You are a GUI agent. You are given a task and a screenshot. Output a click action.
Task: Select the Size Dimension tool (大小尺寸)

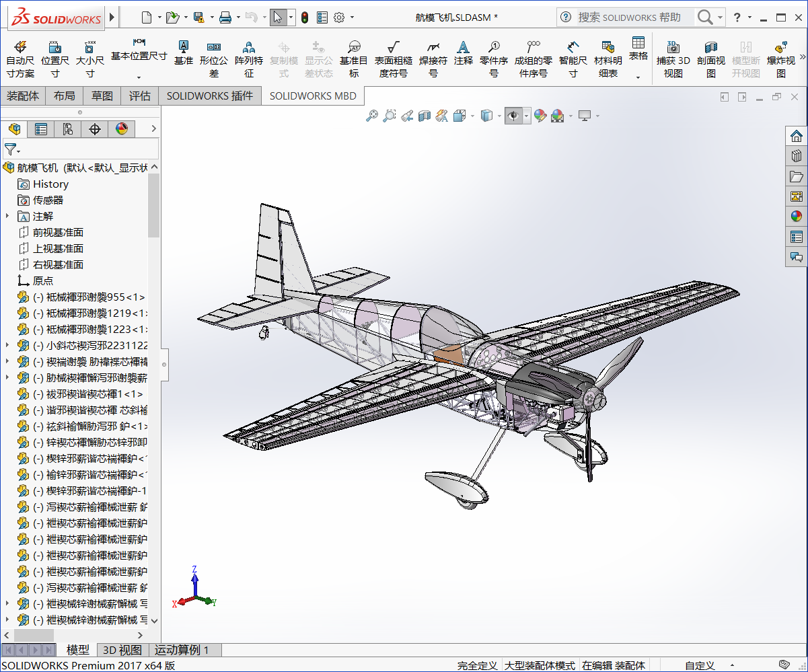pos(89,59)
